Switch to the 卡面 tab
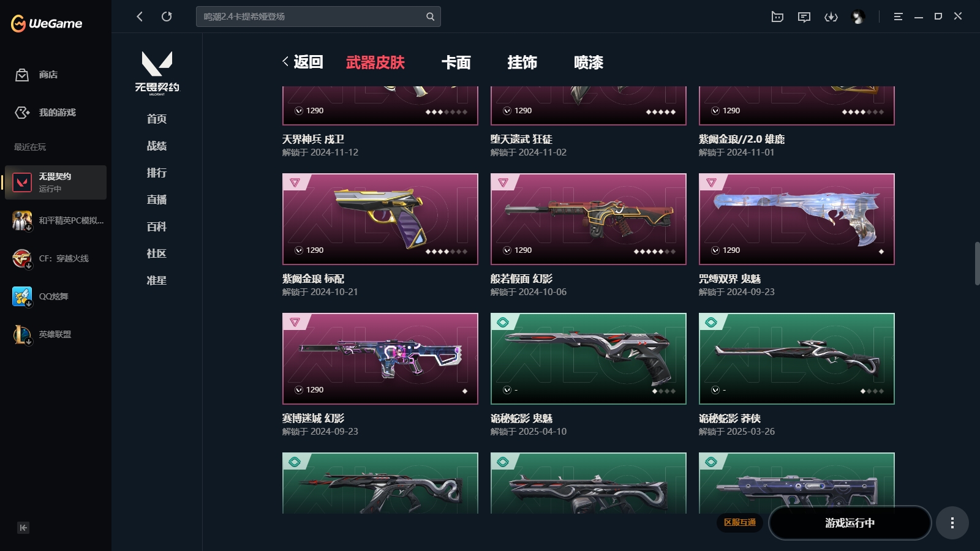Screen dimensions: 980x551 click(x=456, y=62)
